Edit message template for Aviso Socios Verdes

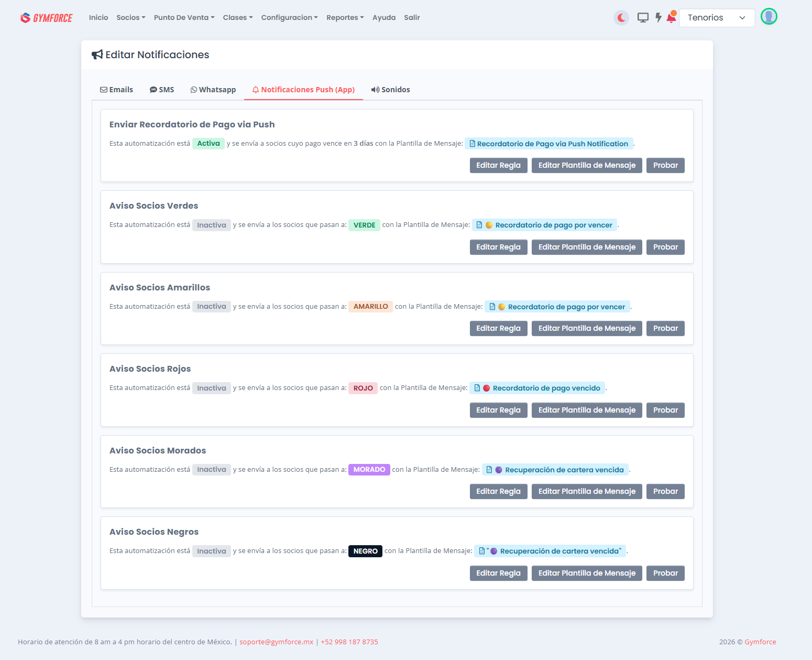587,247
